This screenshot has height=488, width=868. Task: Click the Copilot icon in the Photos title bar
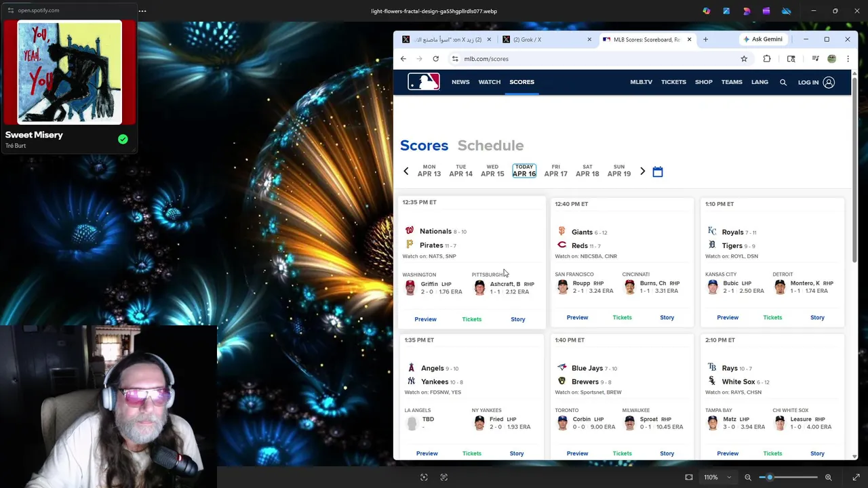(x=707, y=11)
